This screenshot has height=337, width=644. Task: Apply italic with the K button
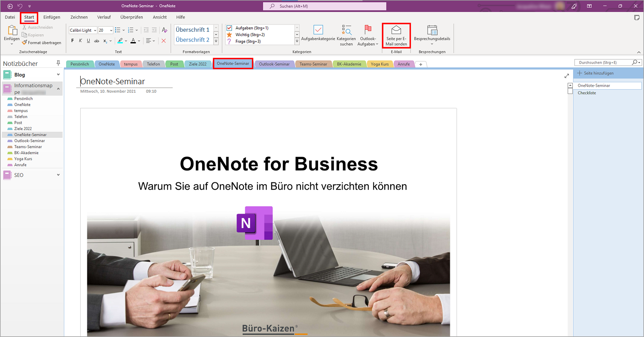pyautogui.click(x=80, y=41)
